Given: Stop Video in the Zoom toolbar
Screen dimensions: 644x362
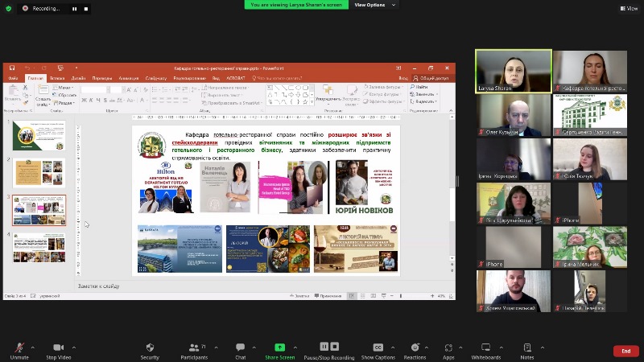Looking at the screenshot, I should point(58,348).
